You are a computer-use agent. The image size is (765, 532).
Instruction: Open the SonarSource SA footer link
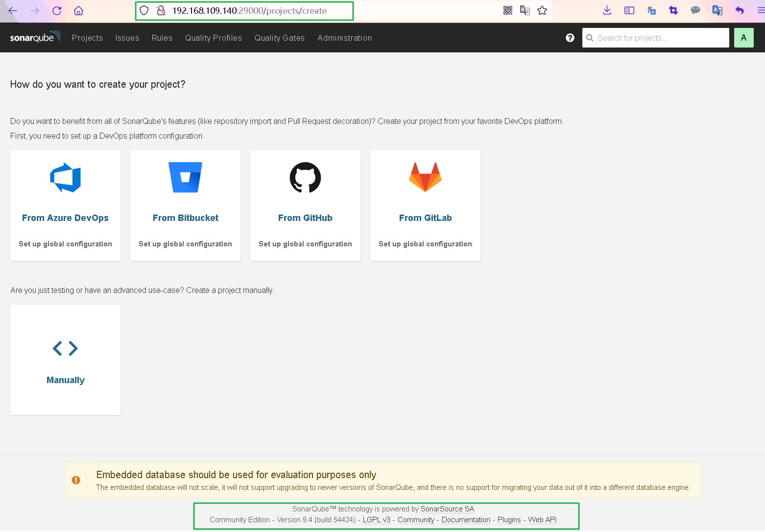(447, 509)
